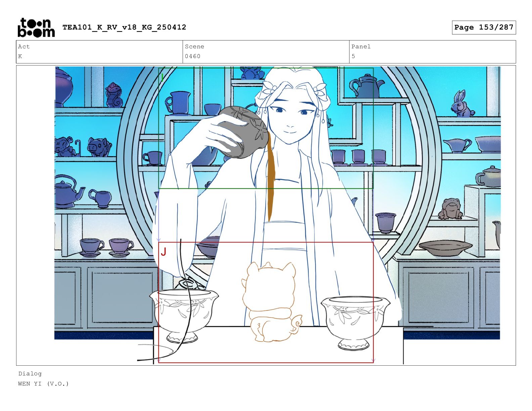Viewport: 532px width, 411px height.
Task: Select the Panel value 5
Action: pos(353,56)
